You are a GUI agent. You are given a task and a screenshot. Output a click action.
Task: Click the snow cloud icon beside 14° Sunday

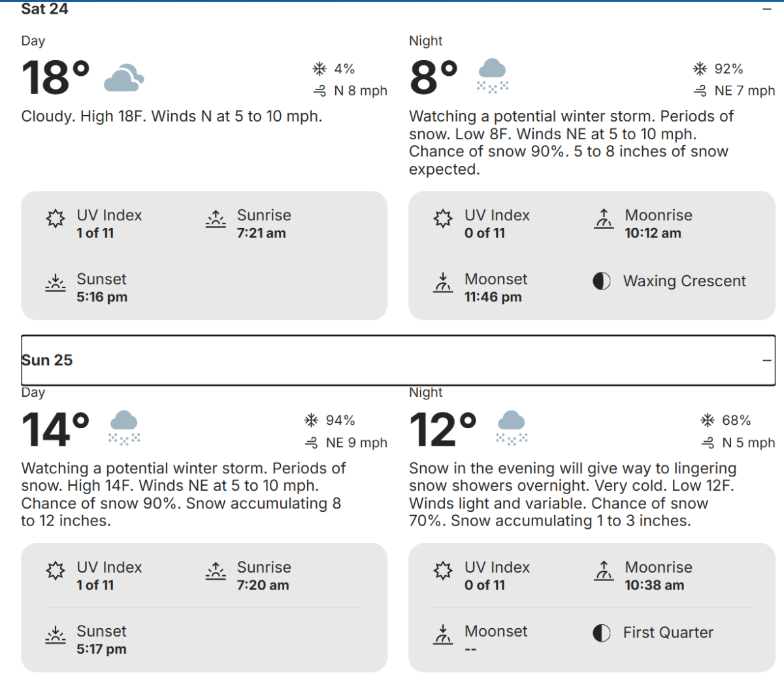pyautogui.click(x=124, y=428)
